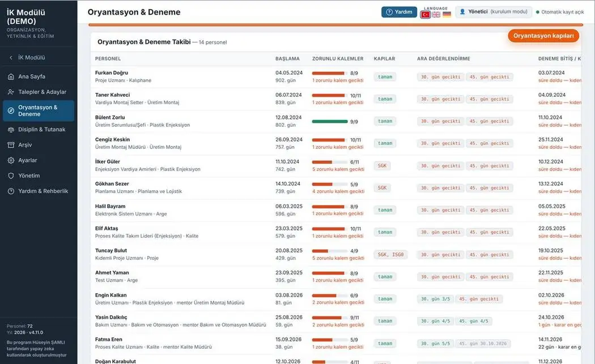Select the ZORUNLU KALEMLER column header
595x364 pixels.
pyautogui.click(x=338, y=59)
